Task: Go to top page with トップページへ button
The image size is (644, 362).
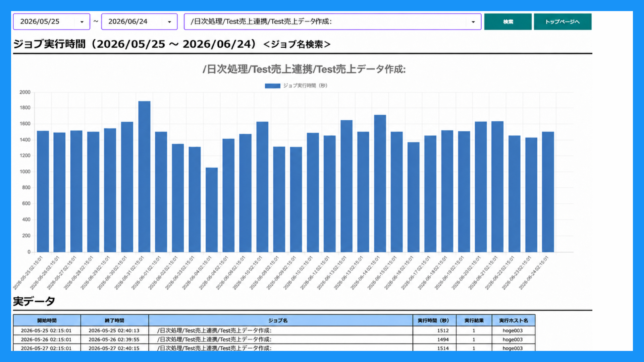Action: click(x=562, y=22)
